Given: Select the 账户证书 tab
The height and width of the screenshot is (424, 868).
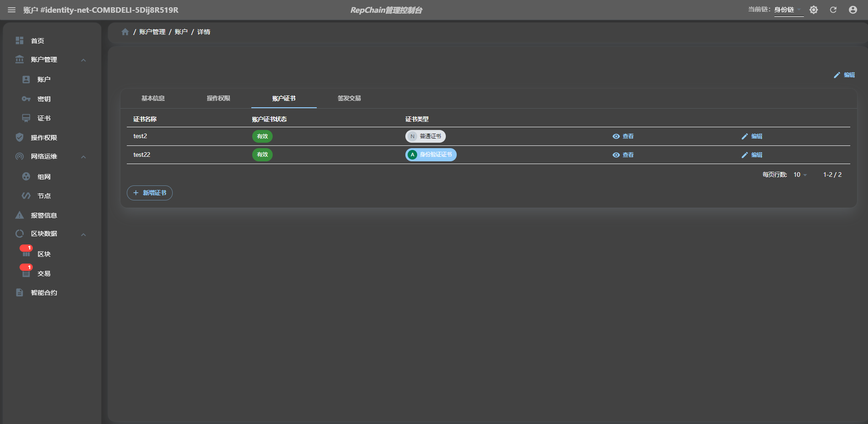Looking at the screenshot, I should pos(284,99).
